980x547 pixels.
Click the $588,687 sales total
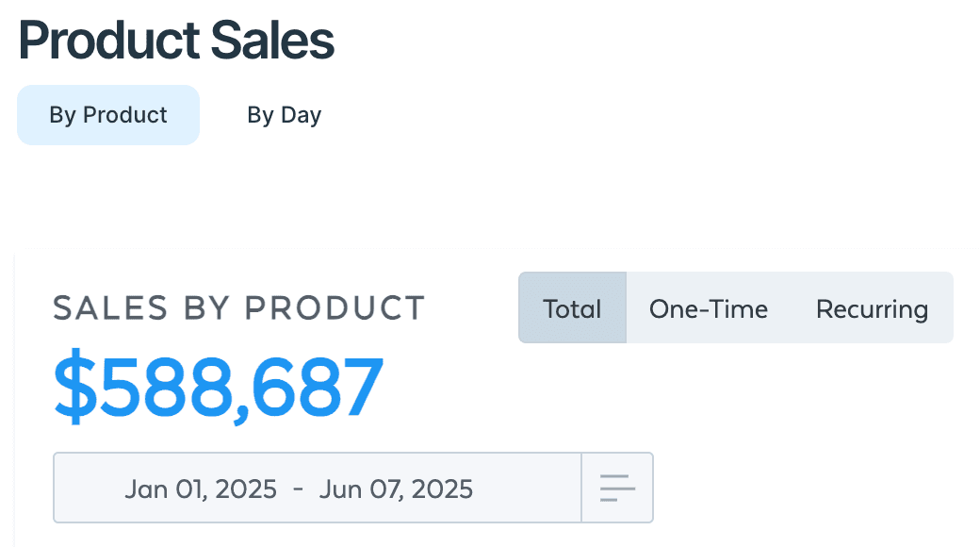point(218,386)
